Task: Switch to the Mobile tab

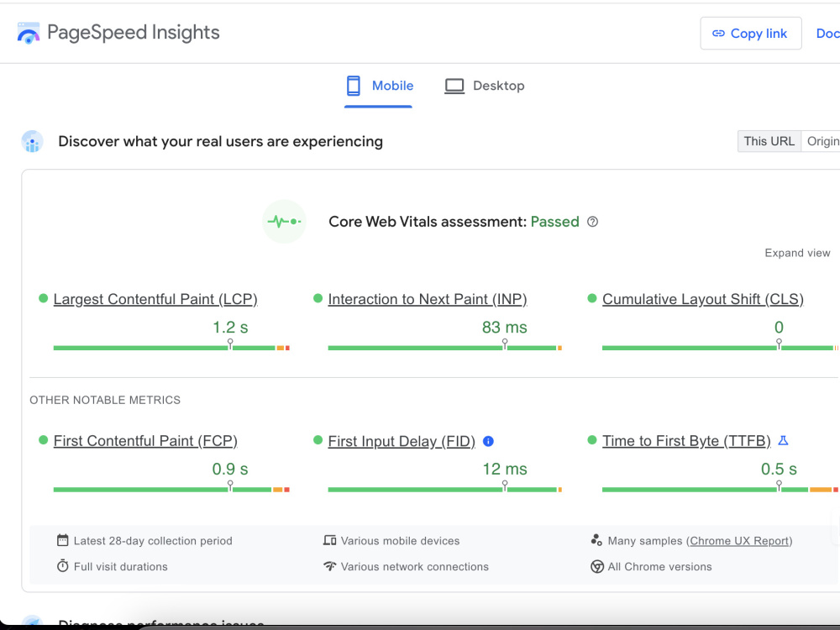Action: point(379,86)
